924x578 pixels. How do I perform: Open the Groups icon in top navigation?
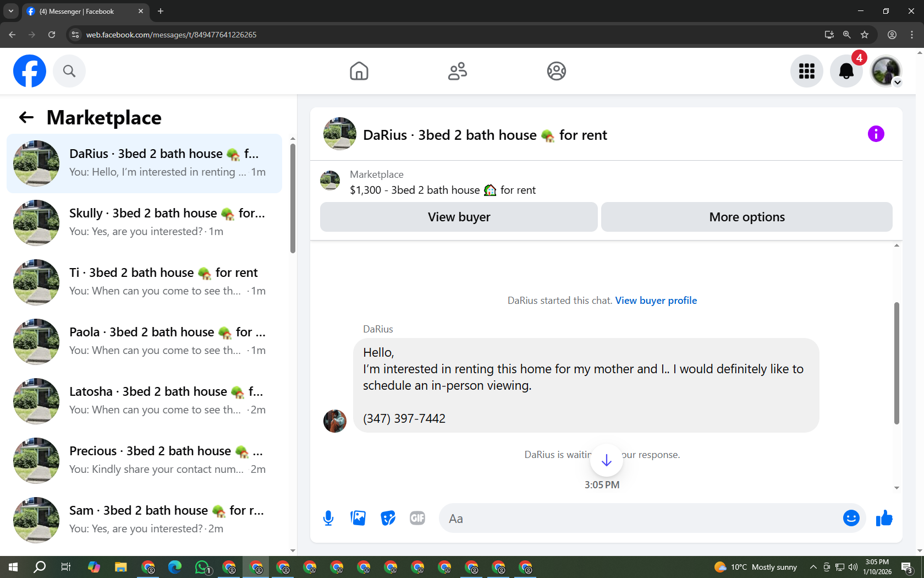tap(557, 71)
